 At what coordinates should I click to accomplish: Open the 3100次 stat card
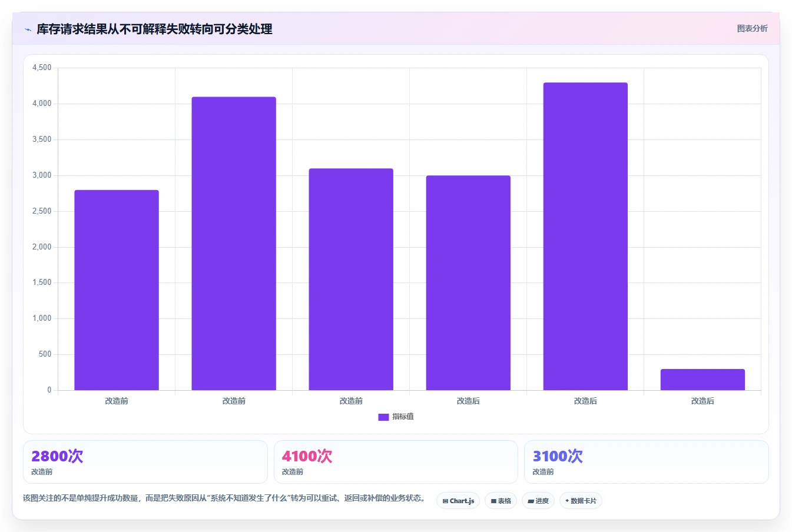647,462
